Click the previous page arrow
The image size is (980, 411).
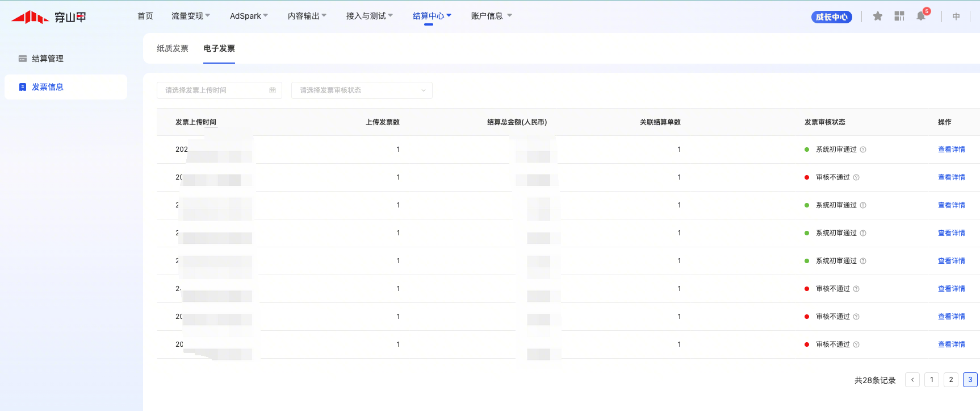(912, 380)
